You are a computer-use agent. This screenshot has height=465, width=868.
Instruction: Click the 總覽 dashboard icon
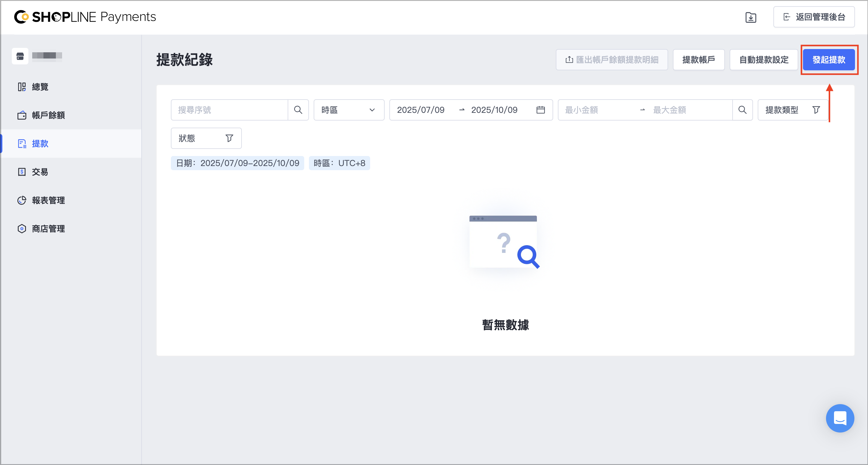point(22,87)
